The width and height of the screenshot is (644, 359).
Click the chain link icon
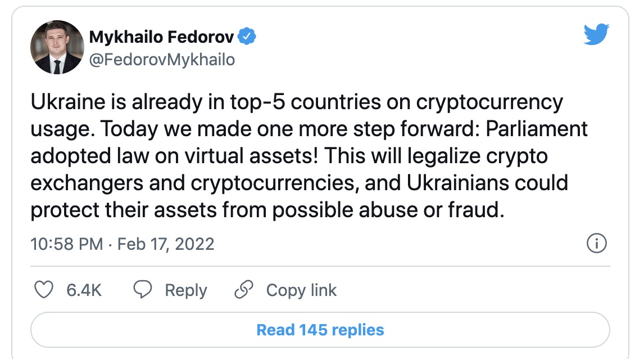pyautogui.click(x=244, y=290)
